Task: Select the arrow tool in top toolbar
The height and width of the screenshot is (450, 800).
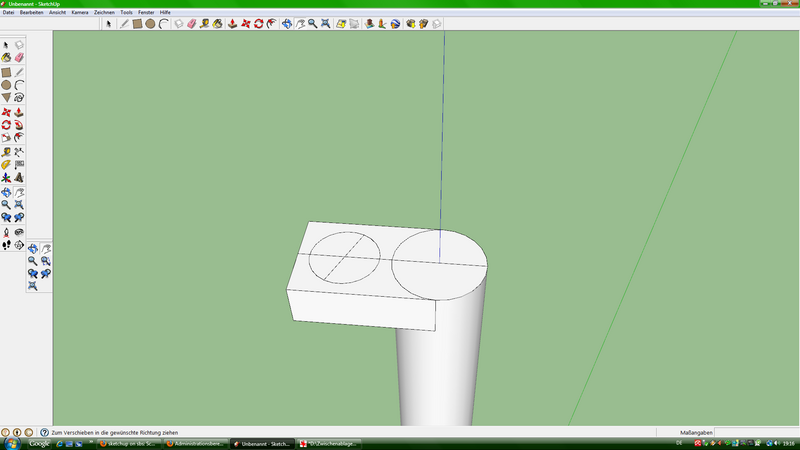Action: [x=109, y=23]
